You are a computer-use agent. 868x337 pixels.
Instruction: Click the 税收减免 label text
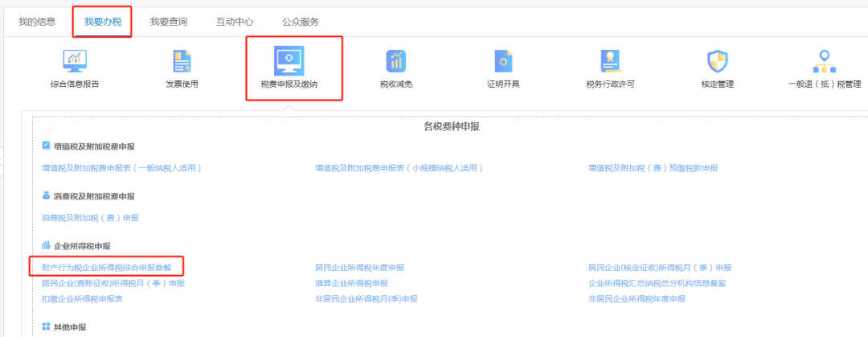pyautogui.click(x=395, y=84)
